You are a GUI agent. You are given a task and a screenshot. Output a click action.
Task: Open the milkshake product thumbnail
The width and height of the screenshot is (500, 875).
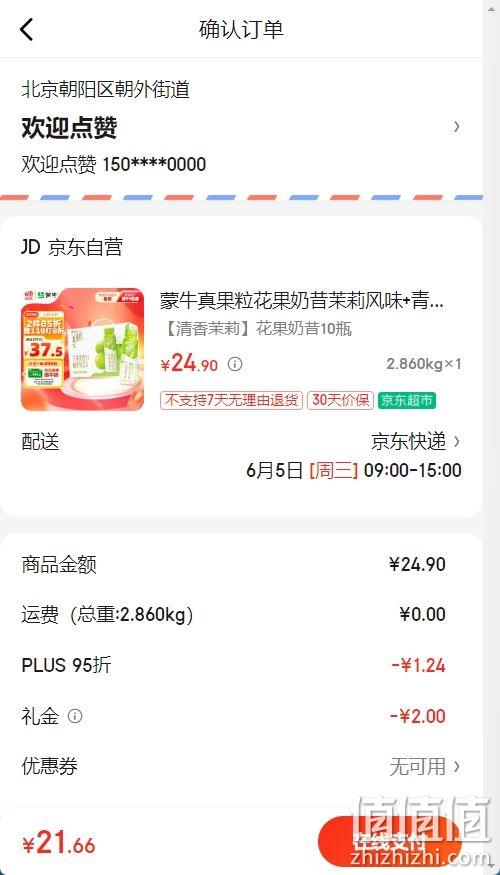point(83,349)
